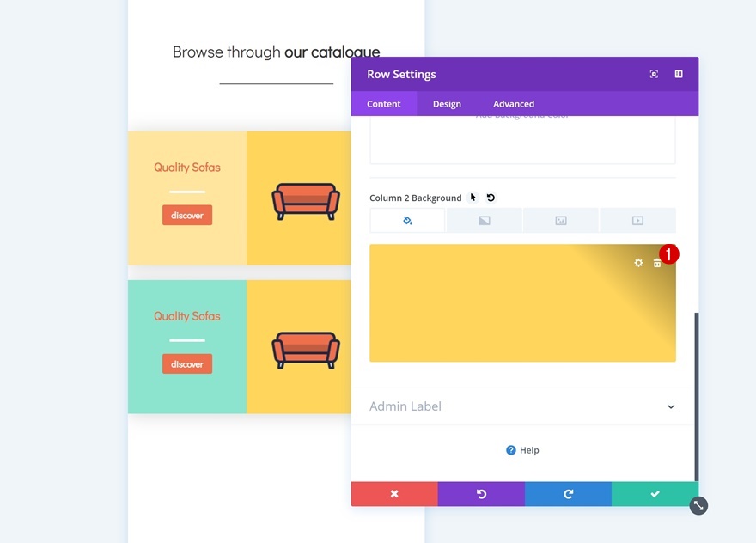Click the expand-to-fullscreen icon in Row Settings header
The height and width of the screenshot is (543, 756).
click(654, 74)
